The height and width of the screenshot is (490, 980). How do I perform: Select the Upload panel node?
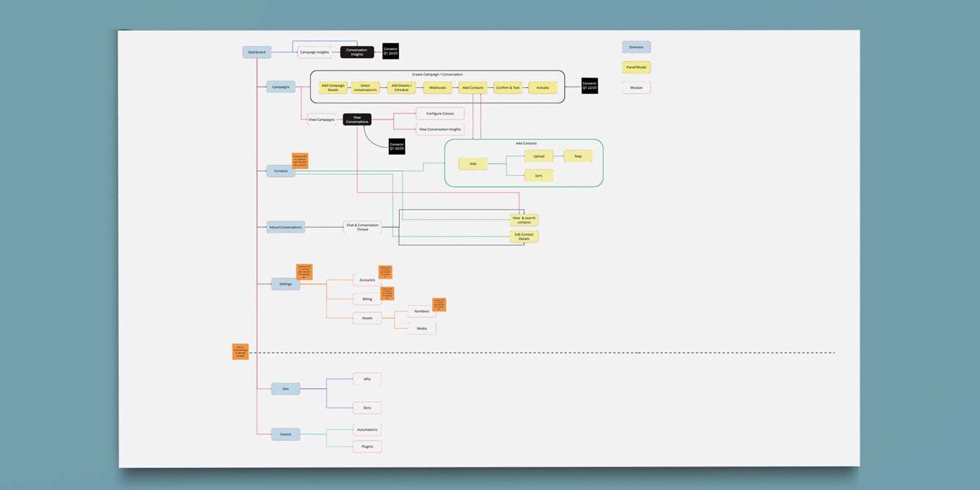click(x=539, y=156)
